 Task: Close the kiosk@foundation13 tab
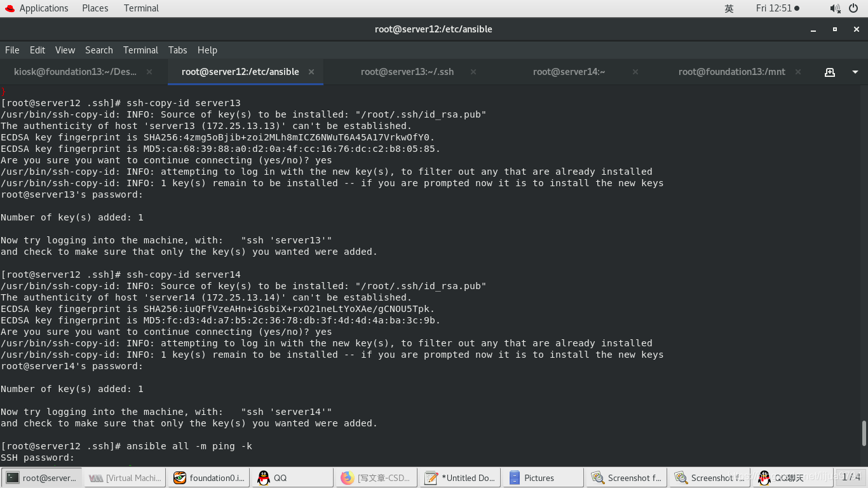point(149,72)
